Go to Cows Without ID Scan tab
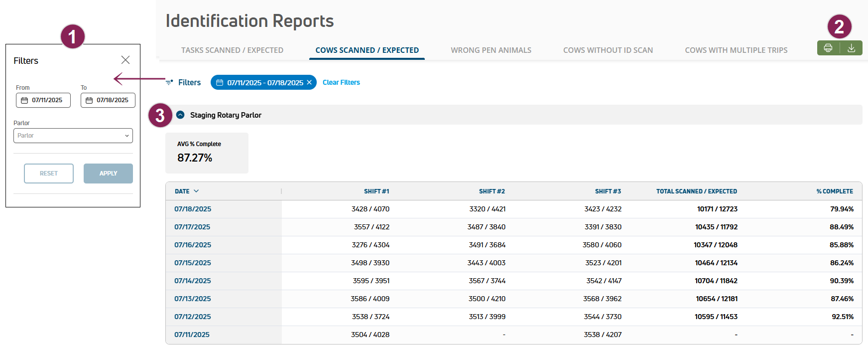 tap(608, 50)
